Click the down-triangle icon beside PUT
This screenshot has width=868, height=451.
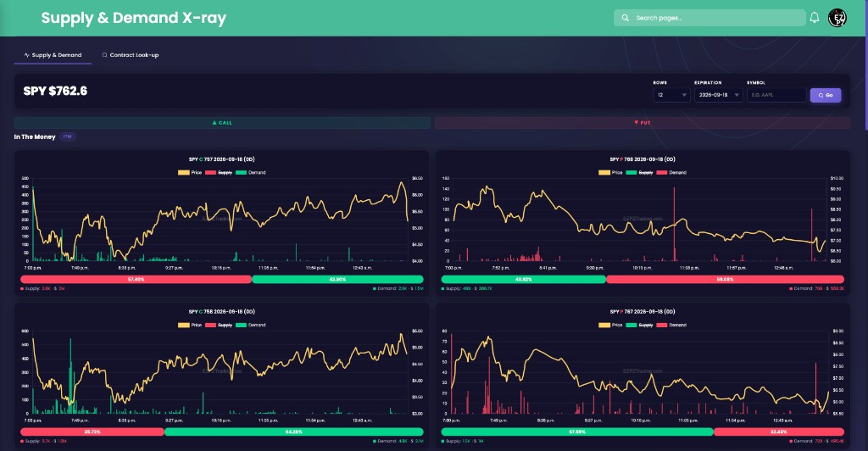point(636,123)
